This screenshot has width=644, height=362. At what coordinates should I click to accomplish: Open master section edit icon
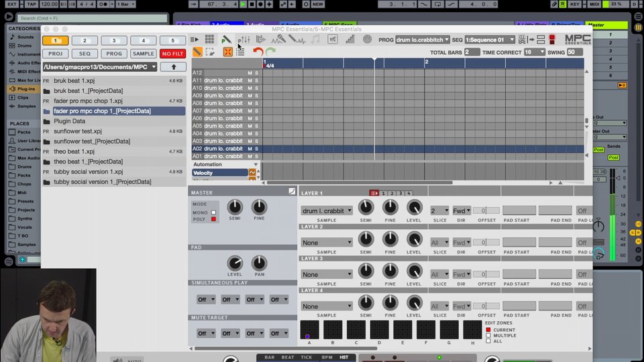point(292,191)
